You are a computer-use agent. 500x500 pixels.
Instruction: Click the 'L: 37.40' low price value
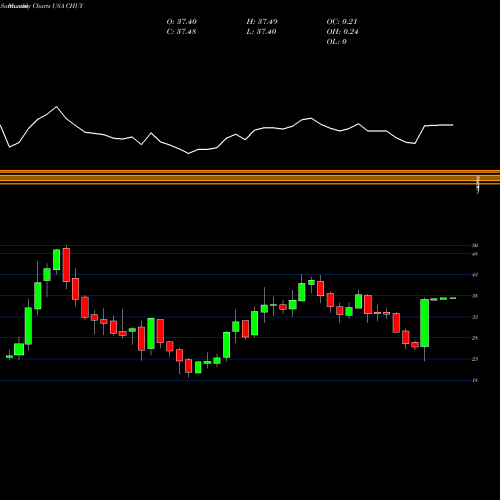click(261, 32)
